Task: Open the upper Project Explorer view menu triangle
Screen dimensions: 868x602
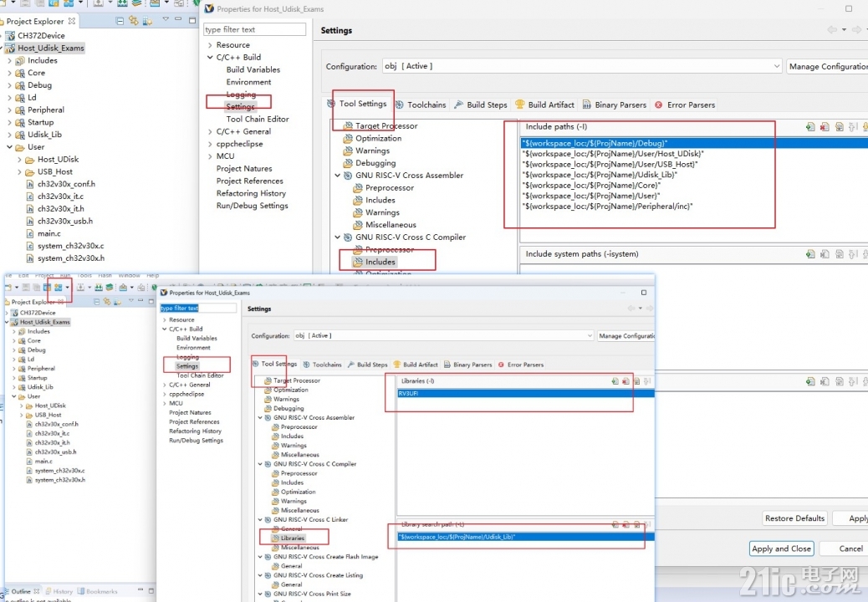Action: [x=165, y=20]
